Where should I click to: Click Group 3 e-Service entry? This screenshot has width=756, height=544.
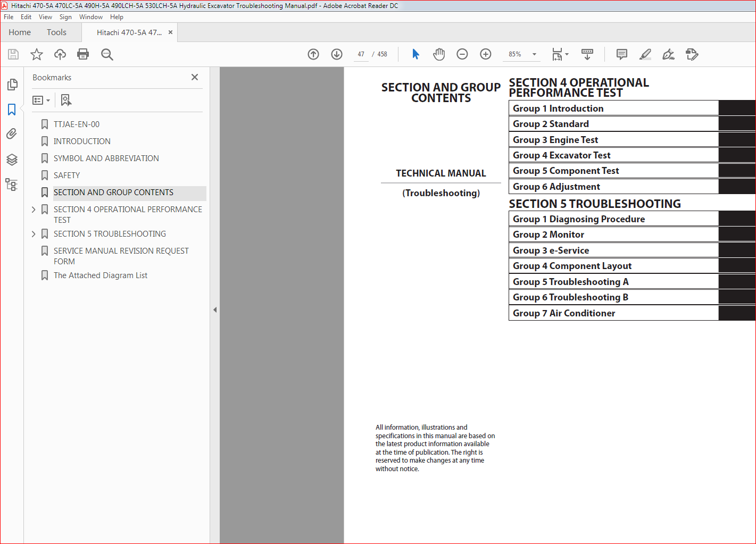coord(551,250)
